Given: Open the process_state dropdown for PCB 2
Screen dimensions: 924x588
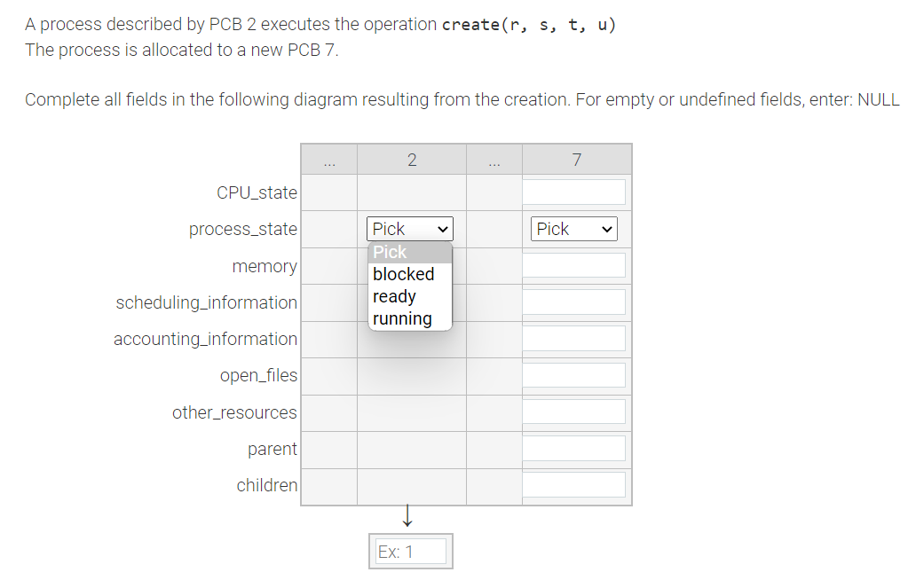Looking at the screenshot, I should (x=409, y=228).
